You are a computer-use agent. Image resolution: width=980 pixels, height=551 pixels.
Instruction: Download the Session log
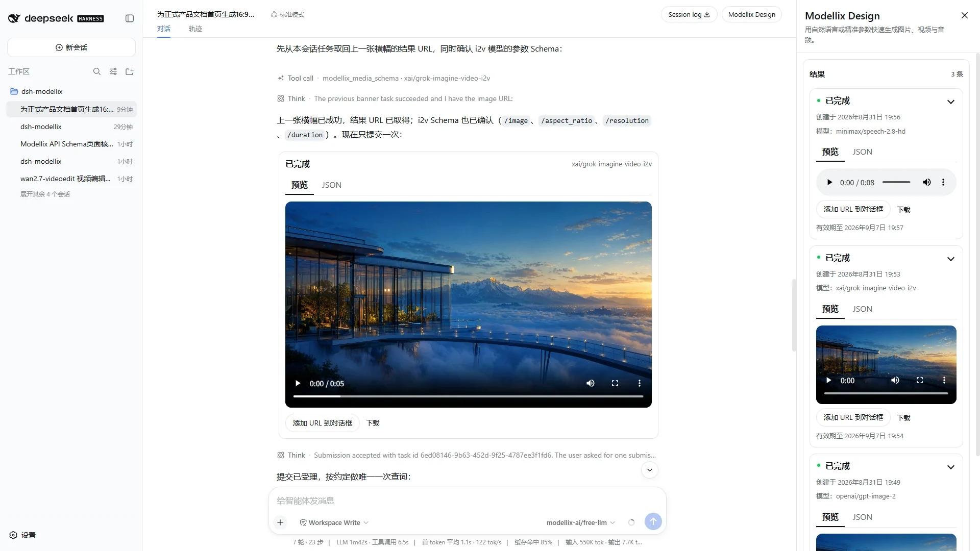point(689,14)
